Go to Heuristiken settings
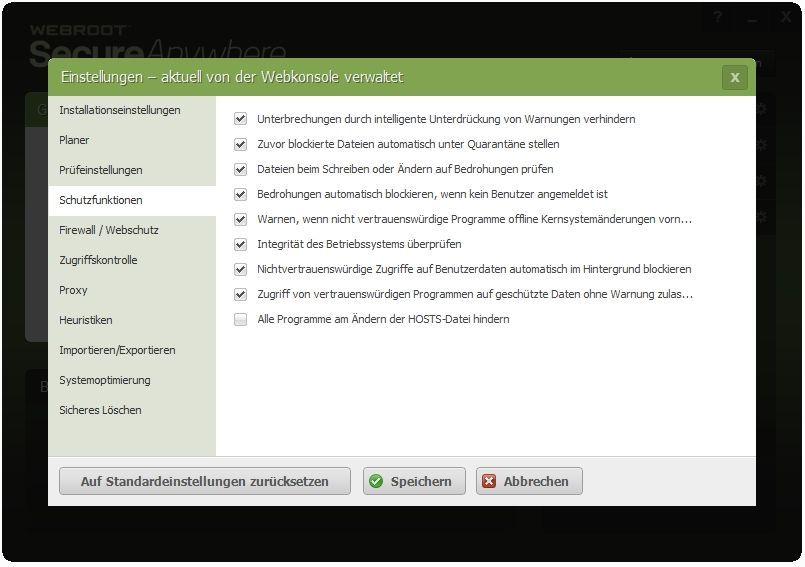805x567 pixels. point(86,320)
